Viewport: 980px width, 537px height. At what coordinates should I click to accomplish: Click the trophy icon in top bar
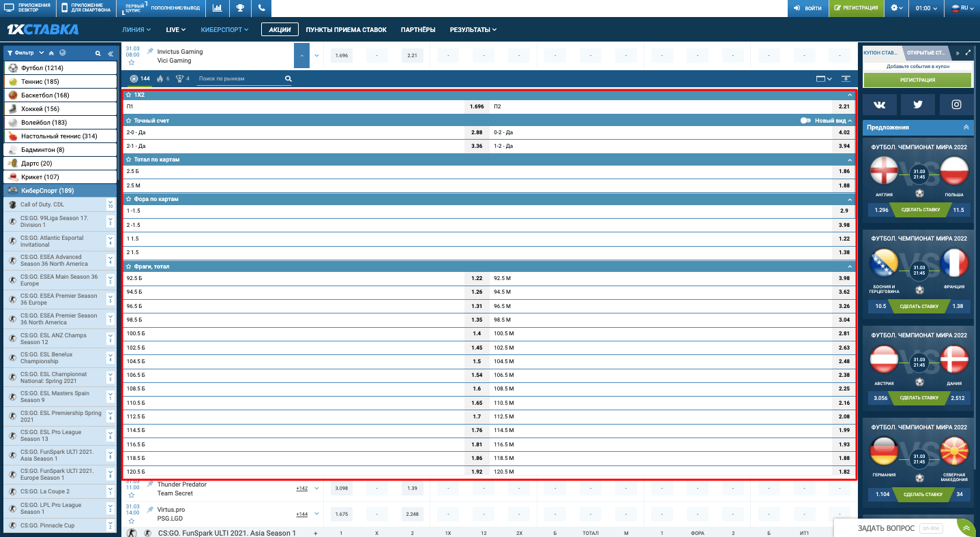240,8
